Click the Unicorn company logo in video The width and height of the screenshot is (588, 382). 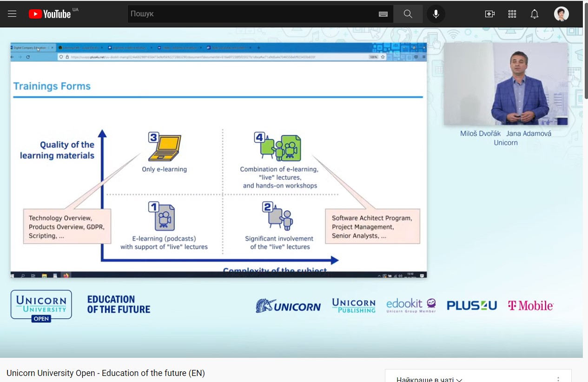(288, 306)
